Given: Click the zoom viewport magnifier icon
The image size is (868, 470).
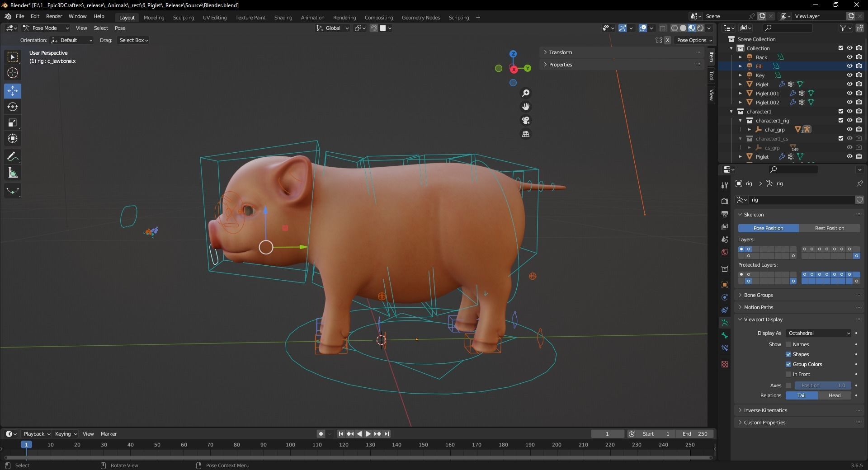Looking at the screenshot, I should click(526, 93).
